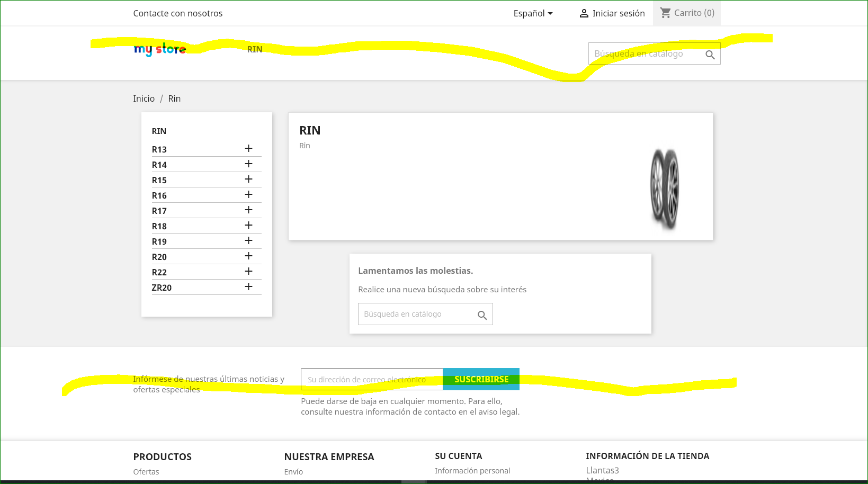The height and width of the screenshot is (484, 868).
Task: Open the R20 category link
Action: click(159, 257)
